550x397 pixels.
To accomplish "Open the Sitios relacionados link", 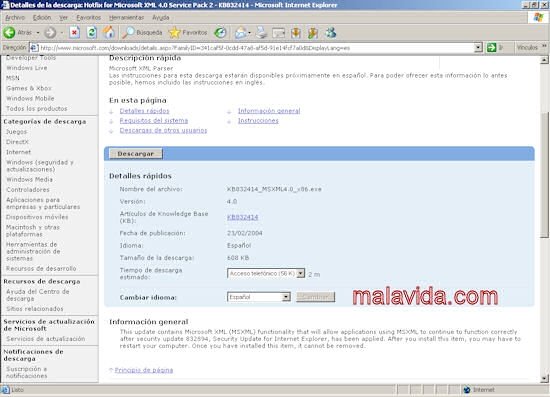I will coord(35,309).
